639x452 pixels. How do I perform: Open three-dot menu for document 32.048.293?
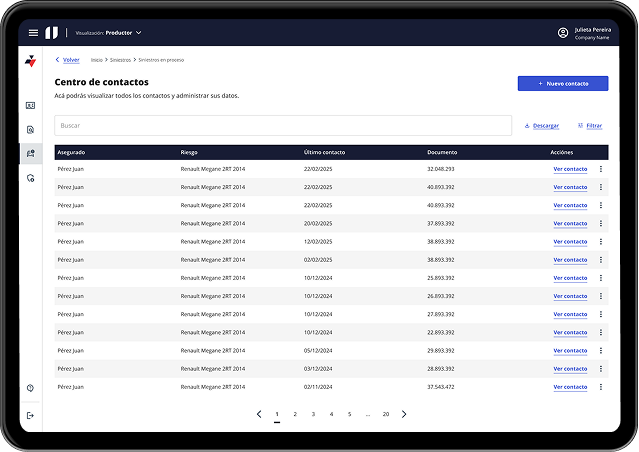(x=601, y=169)
